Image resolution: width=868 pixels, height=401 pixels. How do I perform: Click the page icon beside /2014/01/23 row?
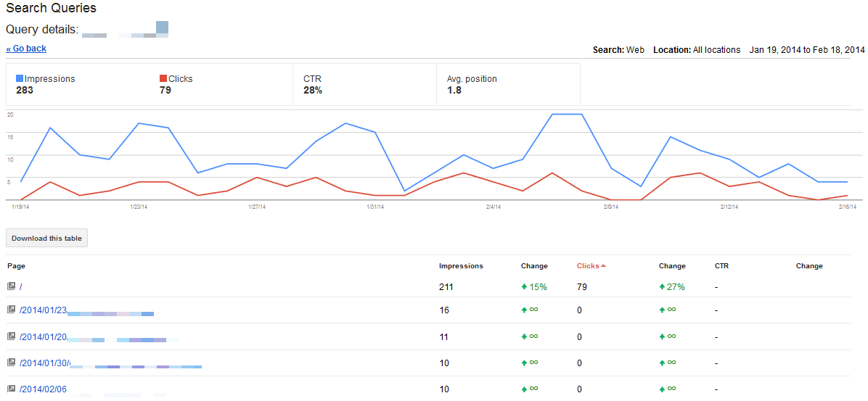coord(11,310)
